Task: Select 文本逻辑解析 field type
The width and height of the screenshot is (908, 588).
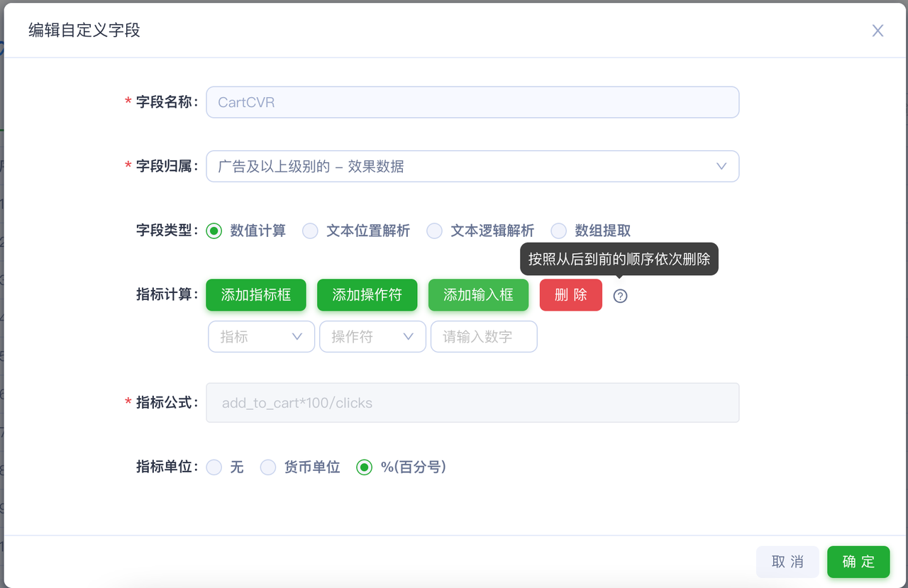Action: [434, 231]
